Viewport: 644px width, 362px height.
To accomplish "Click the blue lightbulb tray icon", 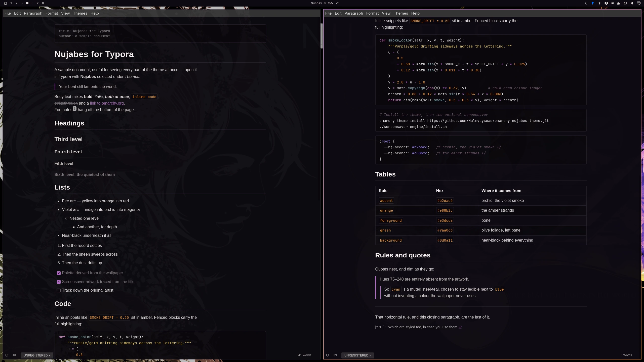I will 593,3.
